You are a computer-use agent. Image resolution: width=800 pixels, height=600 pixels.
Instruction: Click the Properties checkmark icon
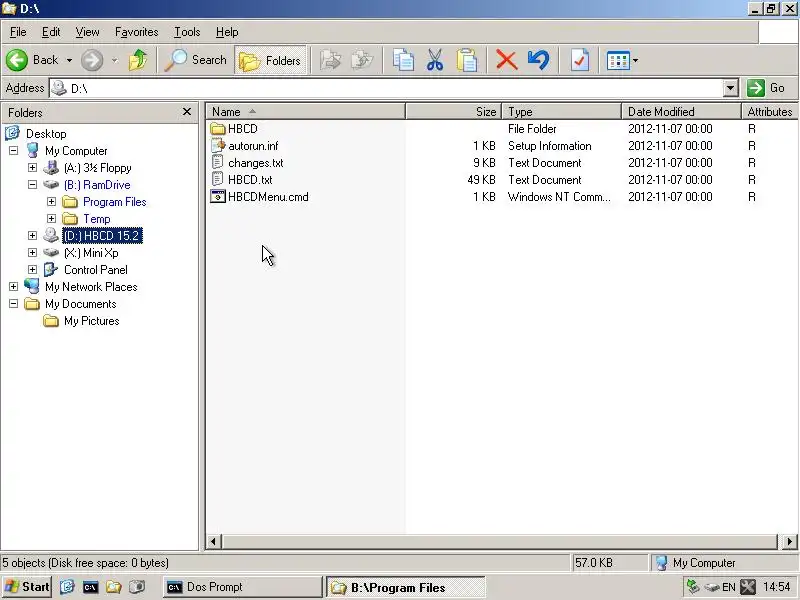click(580, 60)
